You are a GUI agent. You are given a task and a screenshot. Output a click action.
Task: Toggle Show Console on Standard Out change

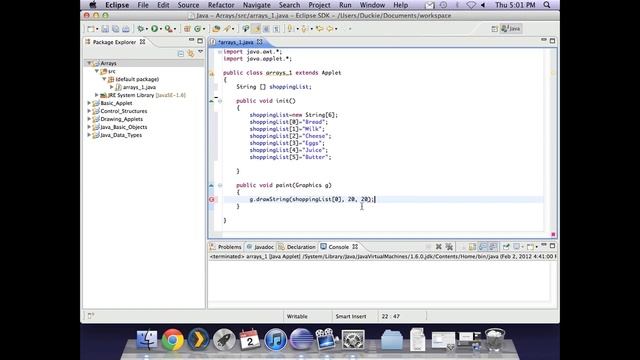482,247
